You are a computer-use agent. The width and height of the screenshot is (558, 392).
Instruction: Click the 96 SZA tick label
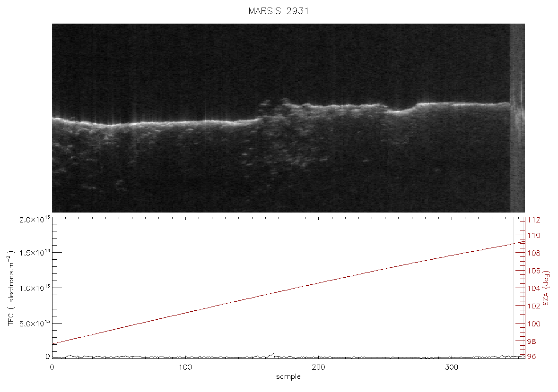(x=532, y=357)
